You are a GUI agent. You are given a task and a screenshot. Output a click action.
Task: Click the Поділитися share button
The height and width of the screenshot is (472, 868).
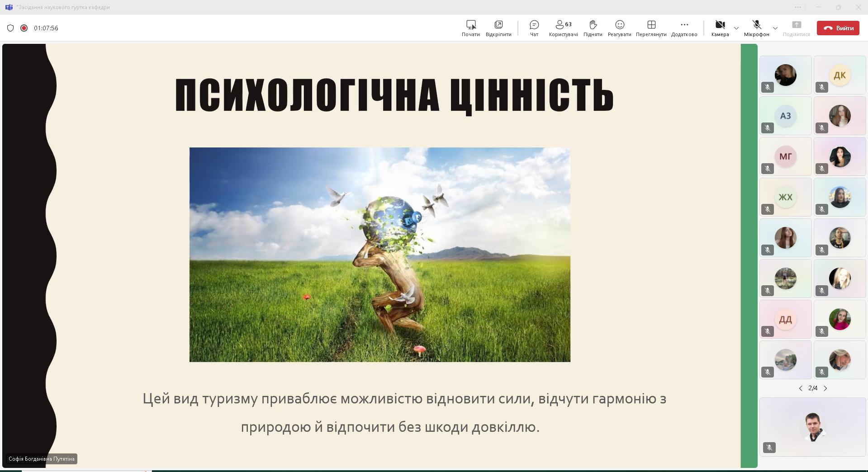click(796, 28)
